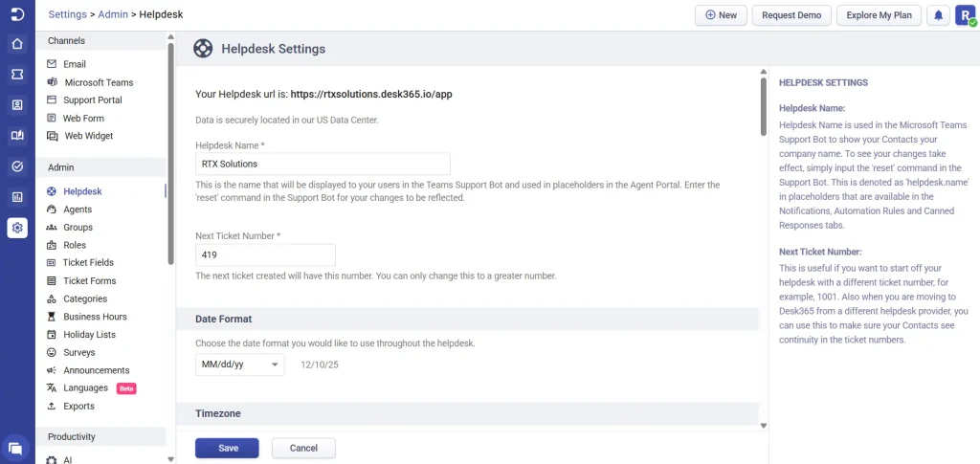Open the Home icon in left rail
980x464 pixels.
pyautogui.click(x=17, y=44)
